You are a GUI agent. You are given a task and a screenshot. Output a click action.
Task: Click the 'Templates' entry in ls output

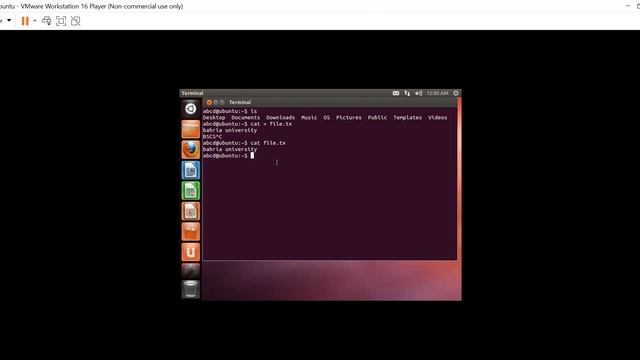coord(407,118)
